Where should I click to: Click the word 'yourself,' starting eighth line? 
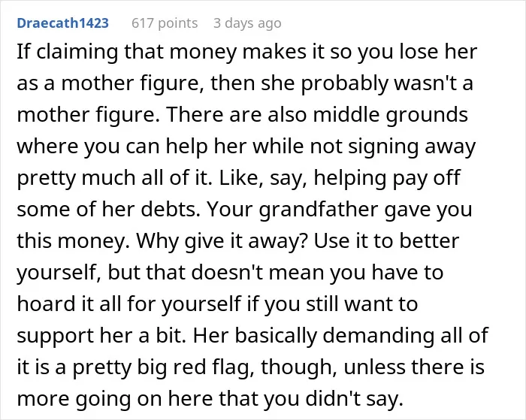click(x=59, y=273)
